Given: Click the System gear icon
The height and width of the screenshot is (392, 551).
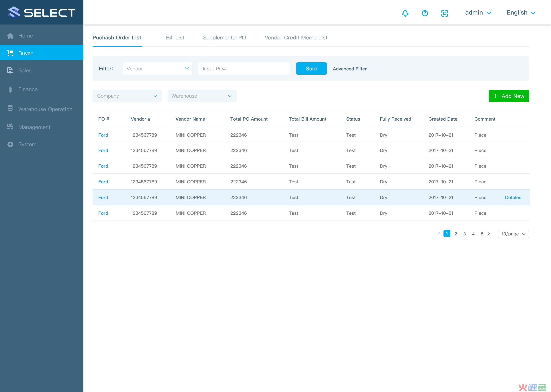Looking at the screenshot, I should [10, 144].
